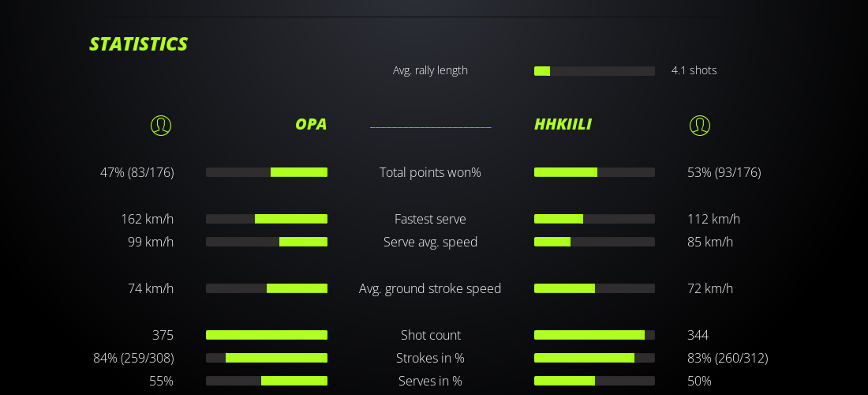
Task: Select the OPA player name
Action: (x=311, y=124)
